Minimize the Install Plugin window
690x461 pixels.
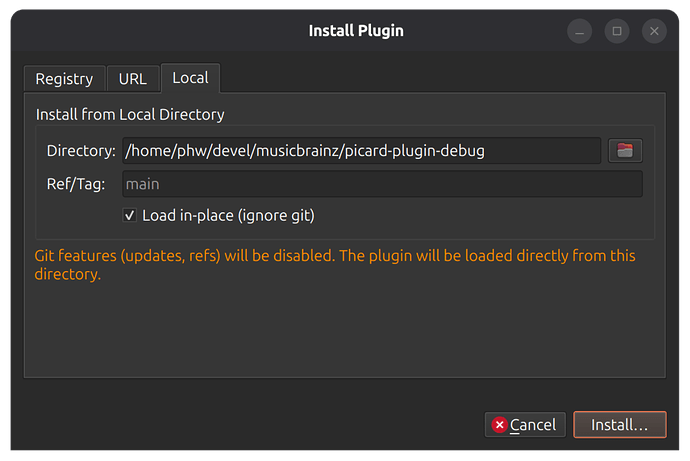[x=579, y=31]
